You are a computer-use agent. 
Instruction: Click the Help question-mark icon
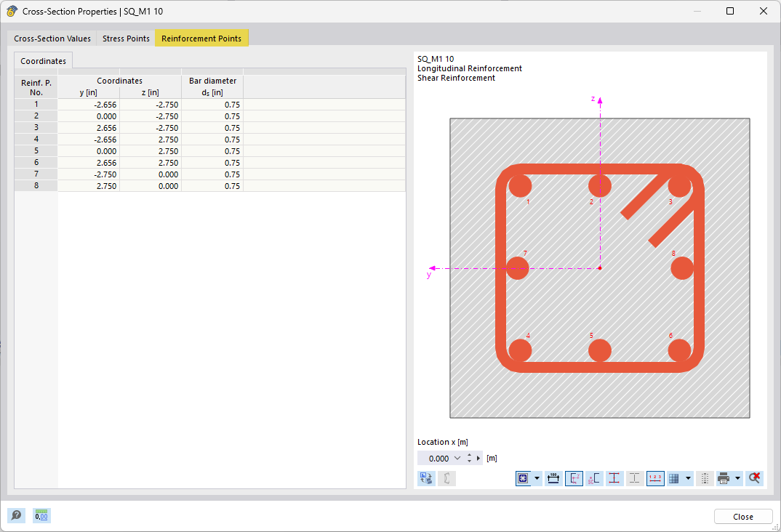(x=16, y=515)
